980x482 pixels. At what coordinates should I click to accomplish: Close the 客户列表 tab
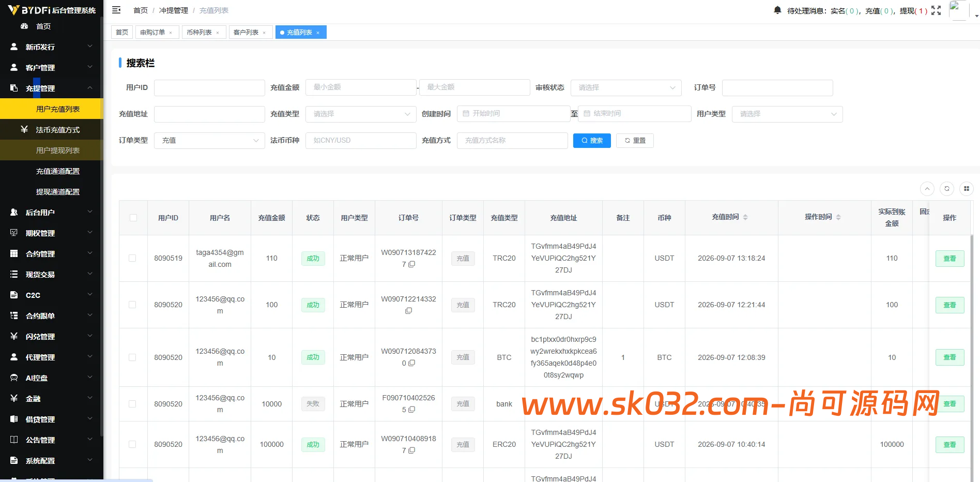(x=264, y=33)
